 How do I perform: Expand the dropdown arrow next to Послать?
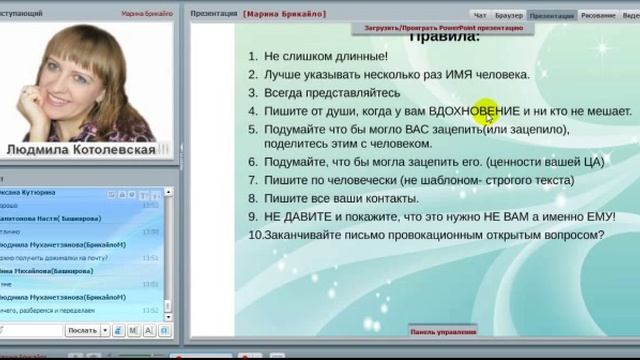pos(105,330)
